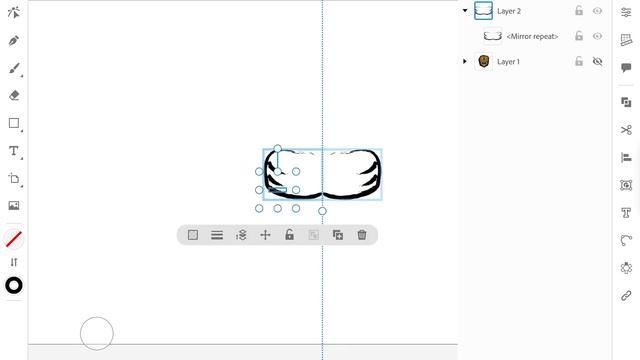The image size is (640, 360).
Task: Toggle lock on Layer 1
Action: click(x=579, y=61)
